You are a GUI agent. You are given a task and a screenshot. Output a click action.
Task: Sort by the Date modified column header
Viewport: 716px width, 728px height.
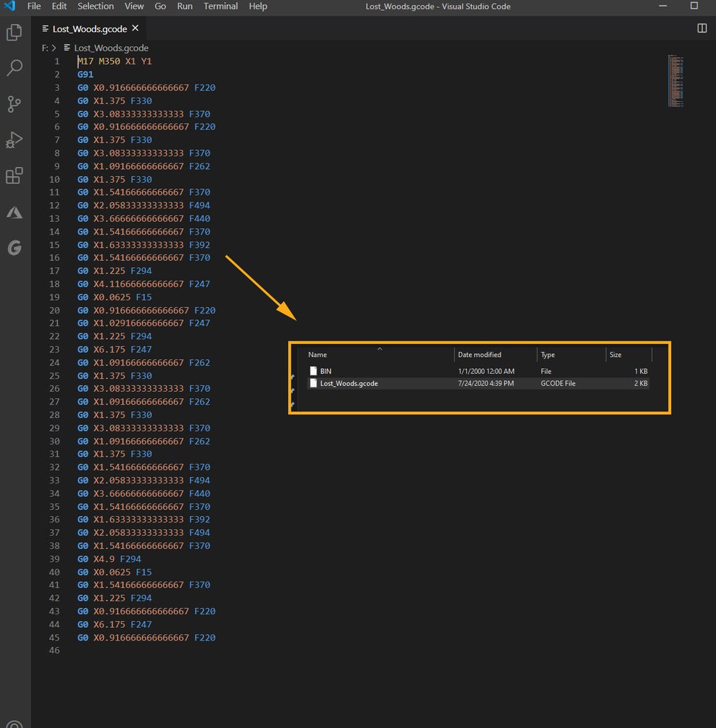tap(479, 354)
